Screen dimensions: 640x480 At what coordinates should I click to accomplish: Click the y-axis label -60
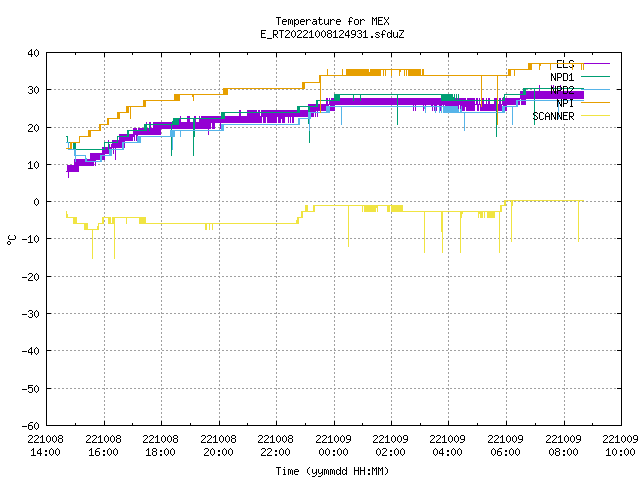point(31,426)
